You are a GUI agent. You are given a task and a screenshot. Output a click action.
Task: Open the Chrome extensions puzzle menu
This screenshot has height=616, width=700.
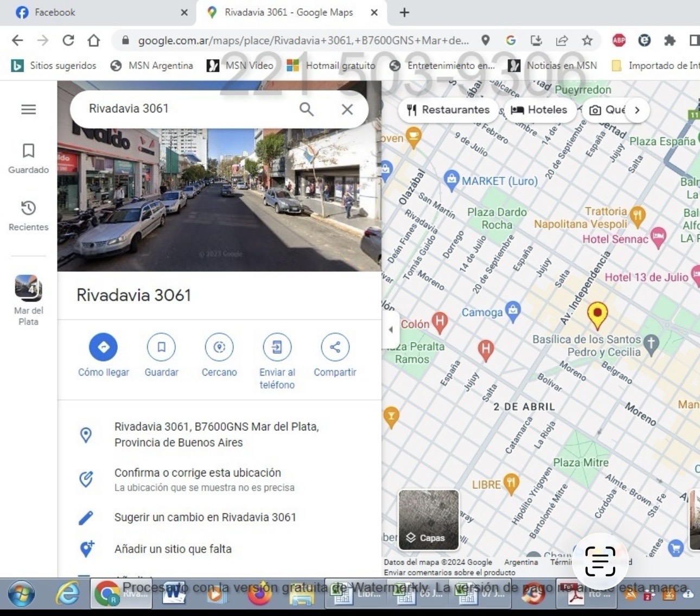tap(670, 40)
